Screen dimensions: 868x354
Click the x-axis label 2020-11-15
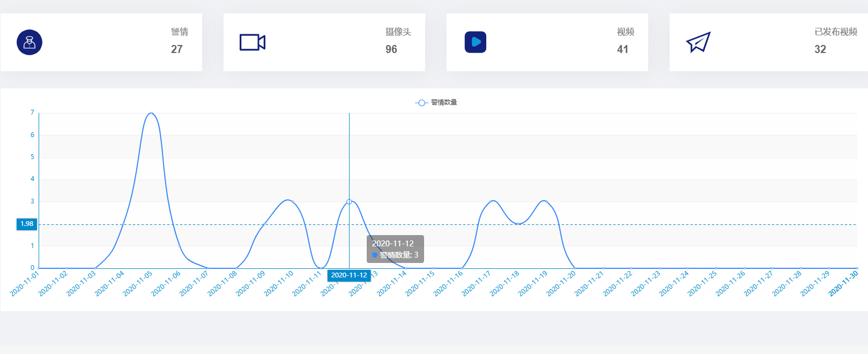[420, 283]
